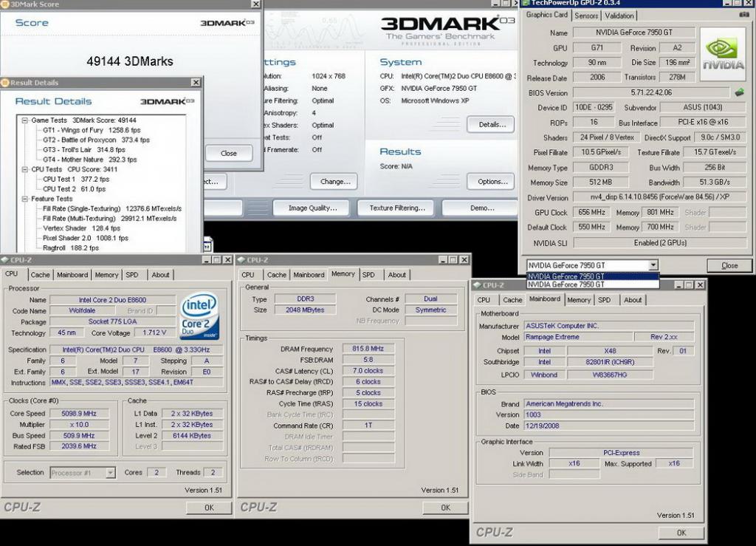
Task: Select the highlighted NVIDIA GeForce 7950 GT list entry
Action: [593, 276]
